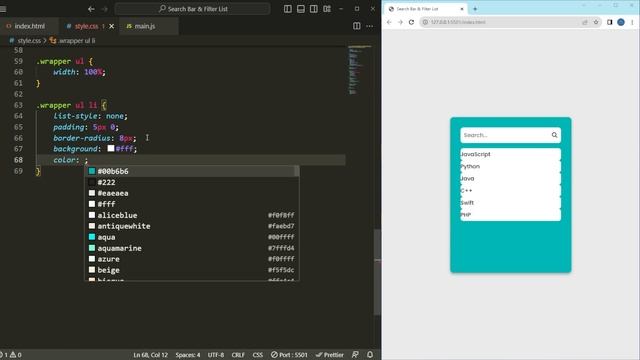Screen dimensions: 640x360
Task: Go back in VS Code editor history
Action: (x=91, y=9)
